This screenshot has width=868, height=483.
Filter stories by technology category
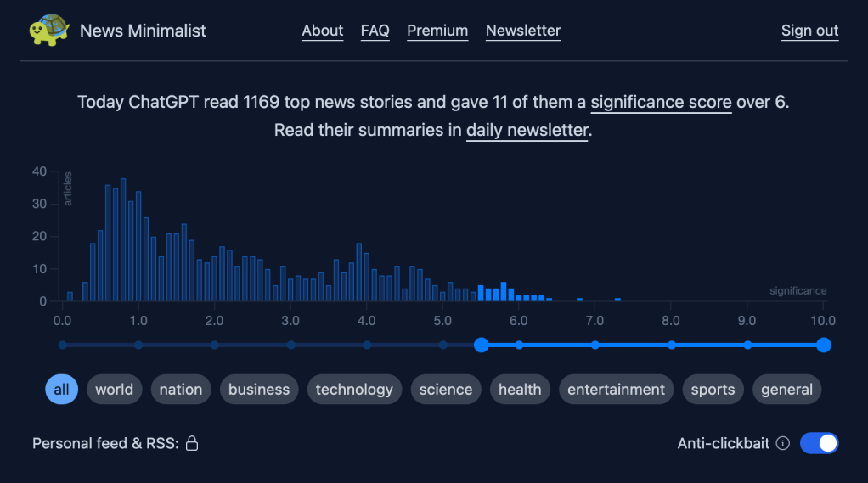coord(354,390)
